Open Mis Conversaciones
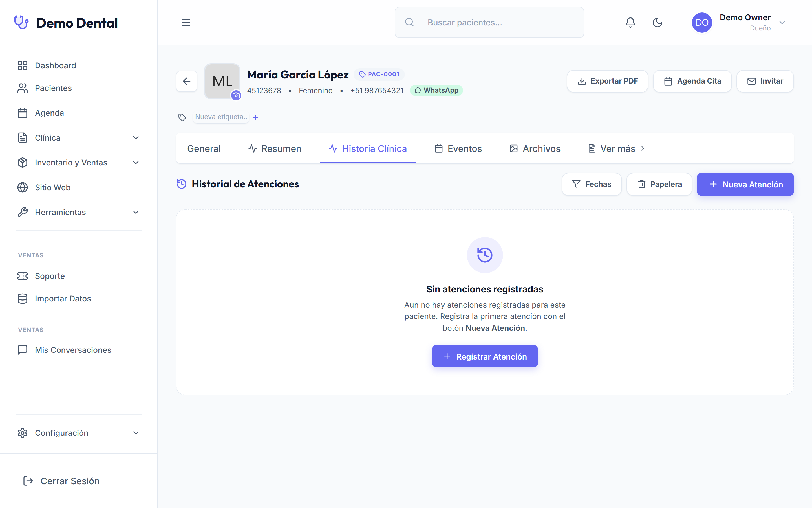The width and height of the screenshot is (812, 508). (78, 350)
